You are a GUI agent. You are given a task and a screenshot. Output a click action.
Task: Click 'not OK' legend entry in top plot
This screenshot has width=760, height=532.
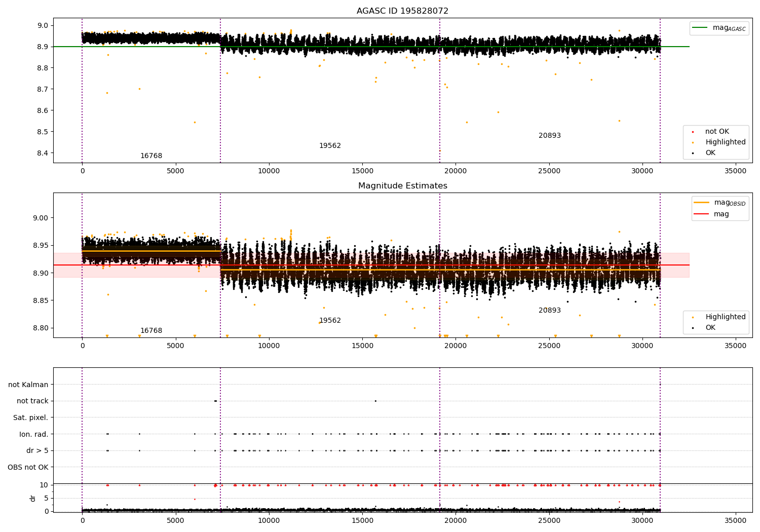717,132
